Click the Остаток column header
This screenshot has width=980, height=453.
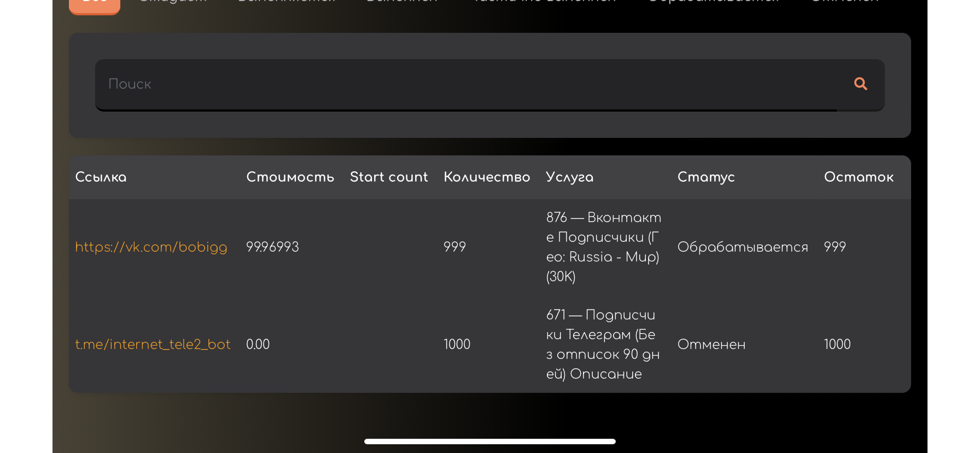click(859, 177)
